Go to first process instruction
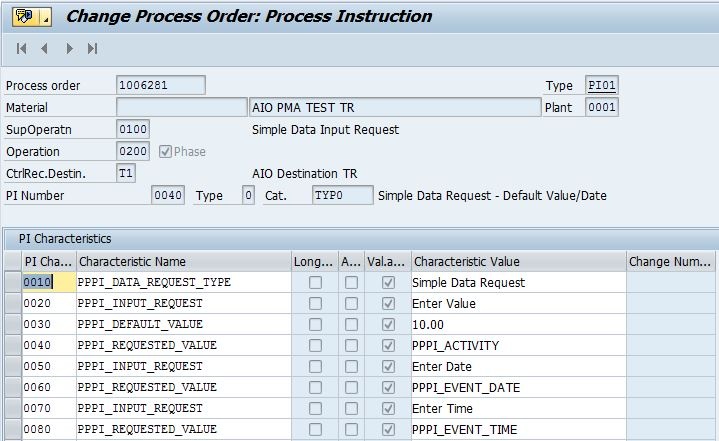 pyautogui.click(x=22, y=49)
